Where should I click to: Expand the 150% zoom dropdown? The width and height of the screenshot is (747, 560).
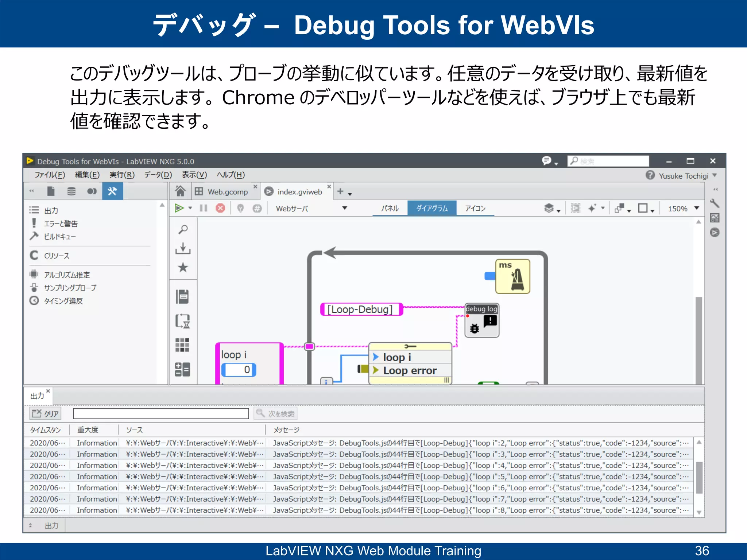(x=697, y=208)
